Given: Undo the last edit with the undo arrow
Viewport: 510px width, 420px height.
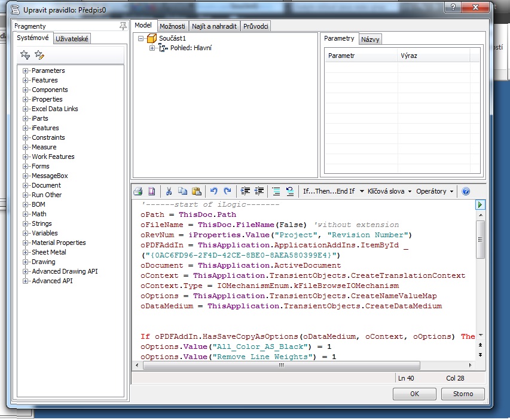Looking at the screenshot, I should click(x=215, y=191).
